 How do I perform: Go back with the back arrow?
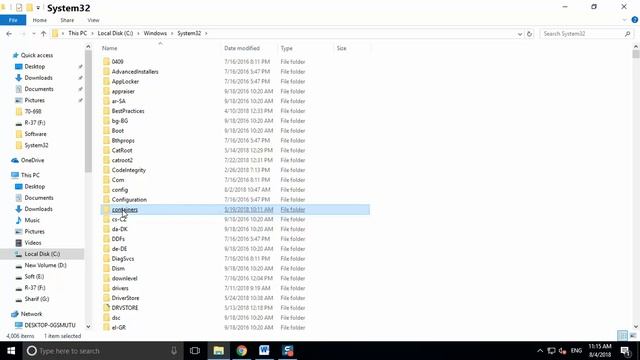tap(9, 33)
